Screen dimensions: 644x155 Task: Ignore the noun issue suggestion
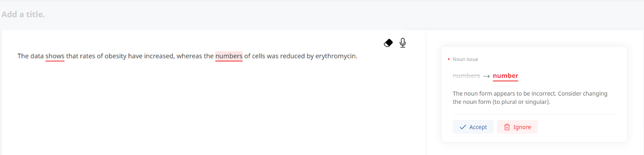click(517, 127)
